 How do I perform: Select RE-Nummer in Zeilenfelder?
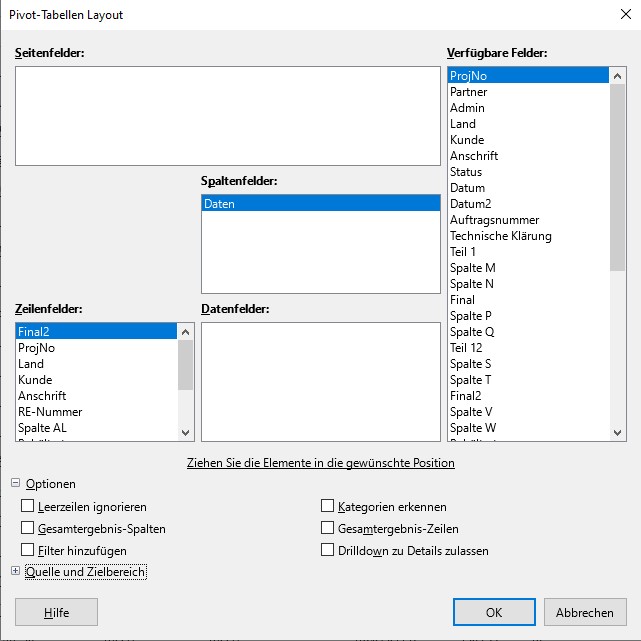[x=96, y=411]
